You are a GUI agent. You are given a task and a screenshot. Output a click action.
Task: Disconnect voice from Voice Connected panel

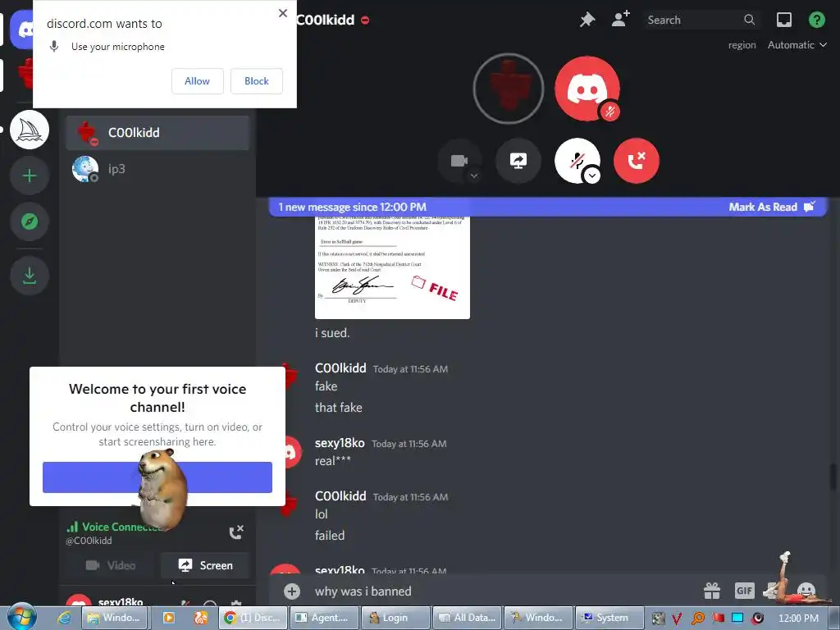tap(236, 532)
